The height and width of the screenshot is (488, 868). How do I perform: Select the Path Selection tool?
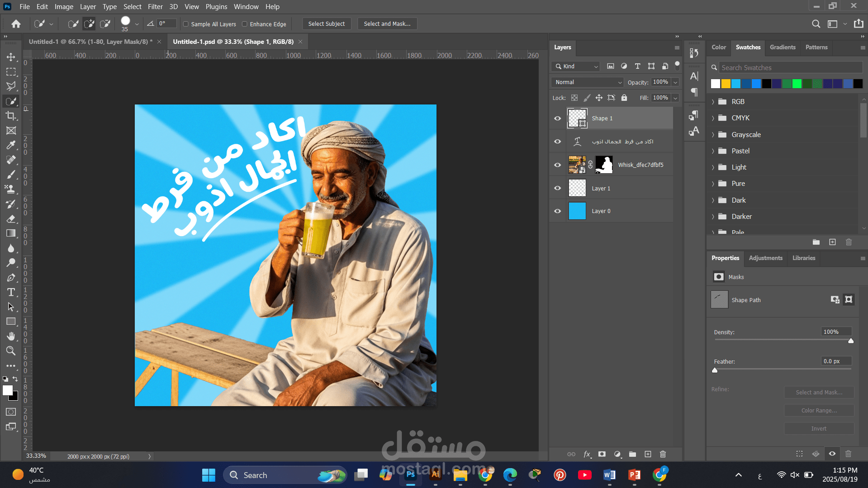click(11, 307)
